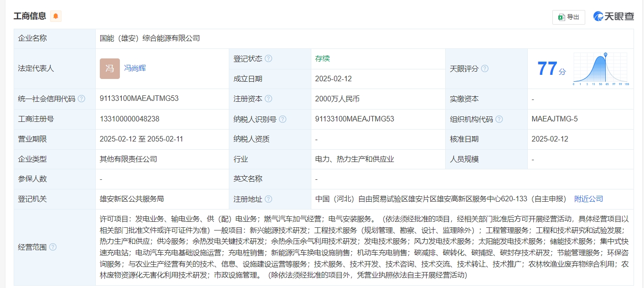The width and height of the screenshot is (644, 288).
Task: Click the 人员规模 label
Action: (x=464, y=159)
